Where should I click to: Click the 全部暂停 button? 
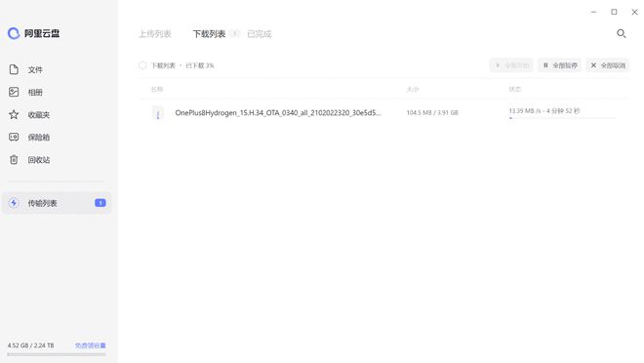[x=559, y=65]
